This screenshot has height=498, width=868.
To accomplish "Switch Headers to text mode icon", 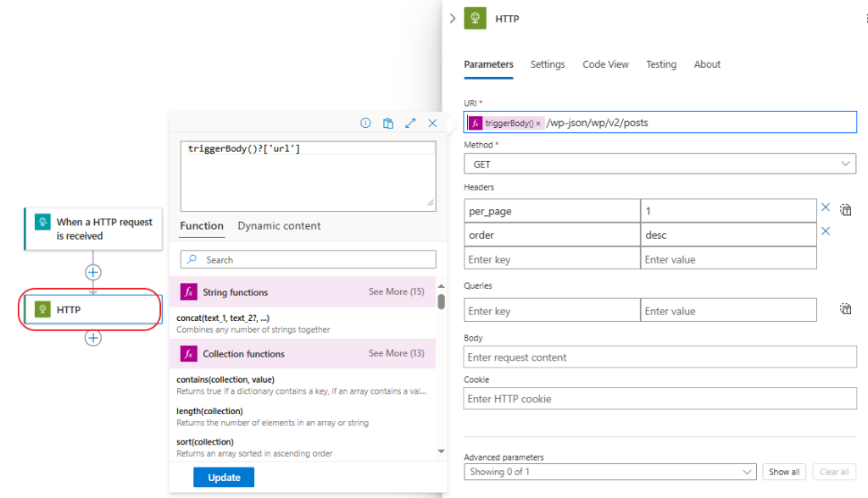I will tap(845, 210).
